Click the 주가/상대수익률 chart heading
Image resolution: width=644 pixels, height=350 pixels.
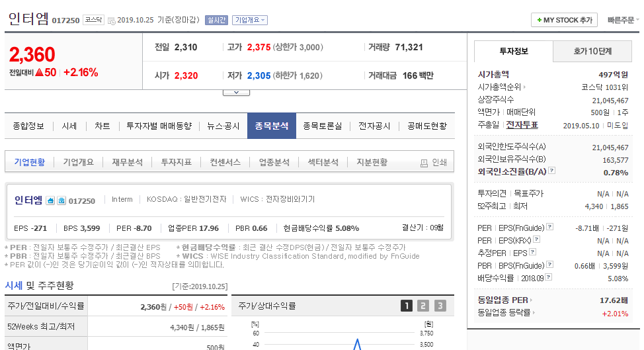(x=267, y=306)
